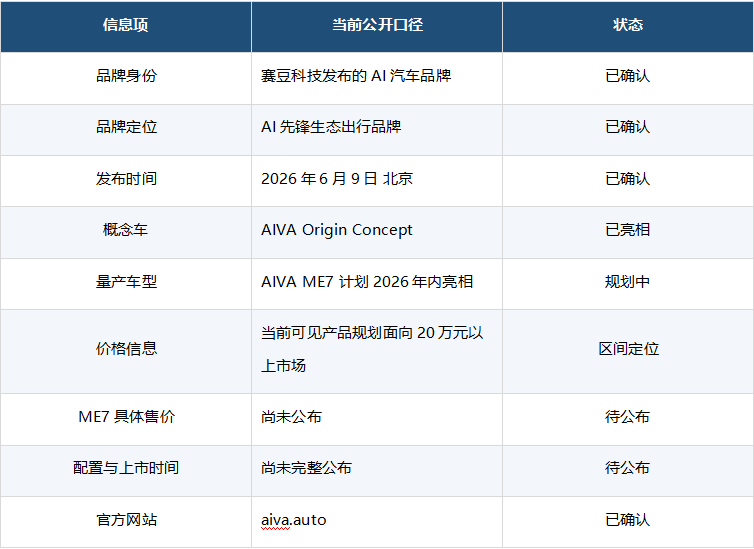This screenshot has height=549, width=754.
Task: Select the 已确认 status in the 发布时间 row
Action: click(x=628, y=181)
